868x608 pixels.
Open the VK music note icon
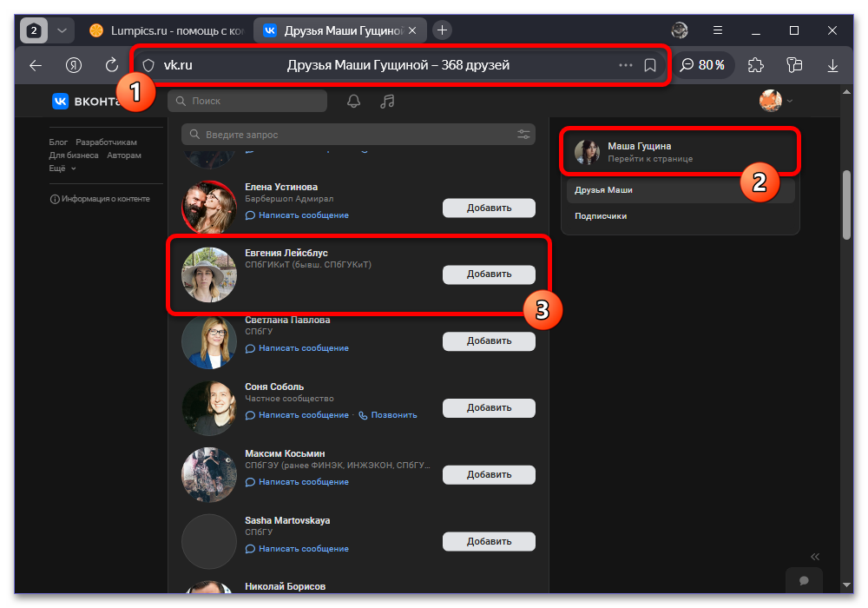point(387,101)
